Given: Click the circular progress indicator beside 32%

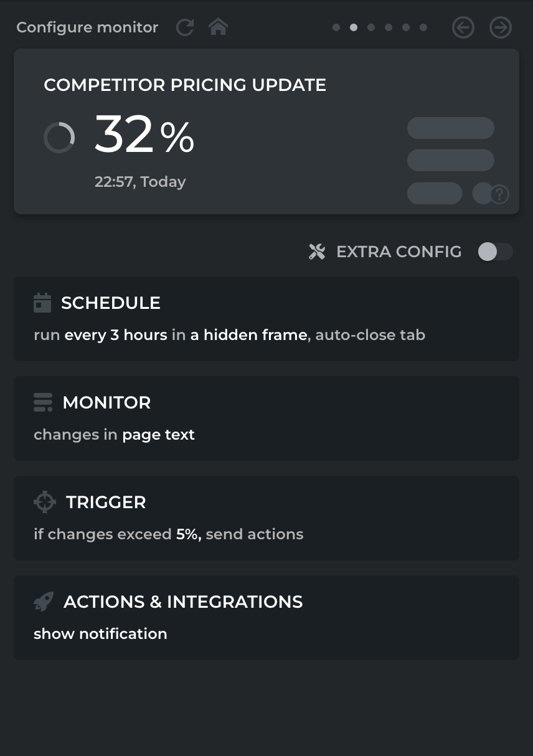Looking at the screenshot, I should point(59,138).
